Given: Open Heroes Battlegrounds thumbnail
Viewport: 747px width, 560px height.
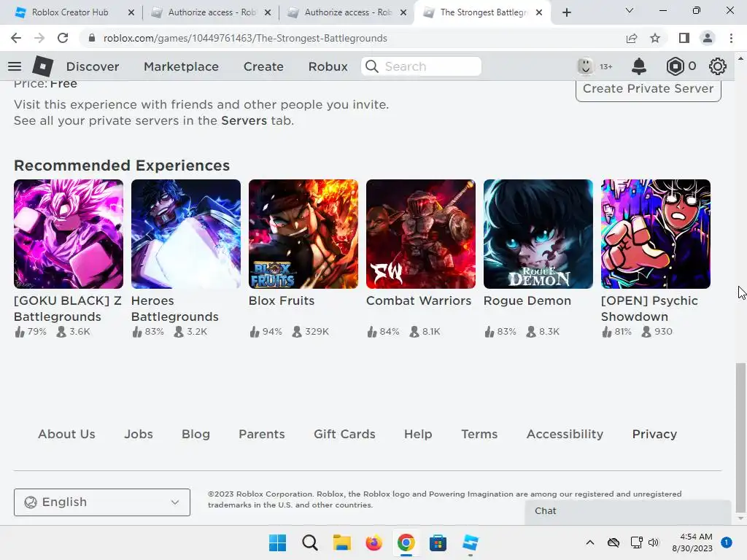Looking at the screenshot, I should click(186, 234).
